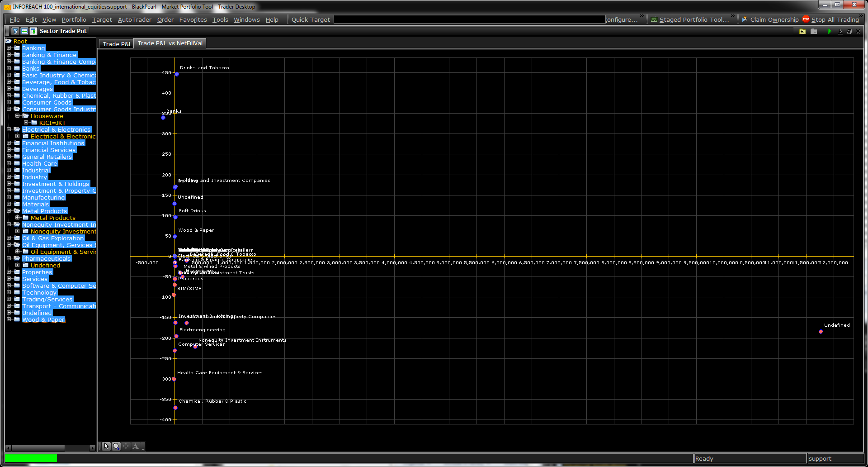Viewport: 868px width, 467px height.
Task: Click the filter funnel icon
Action: [15, 31]
